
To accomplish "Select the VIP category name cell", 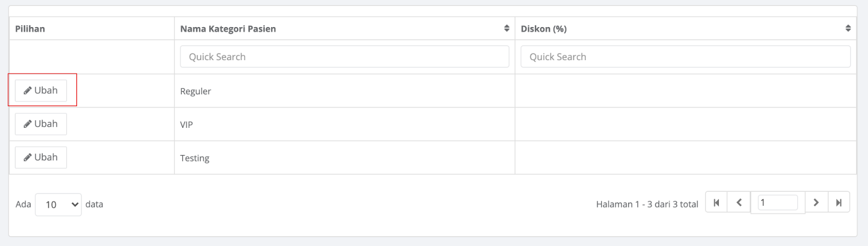I will [x=344, y=124].
